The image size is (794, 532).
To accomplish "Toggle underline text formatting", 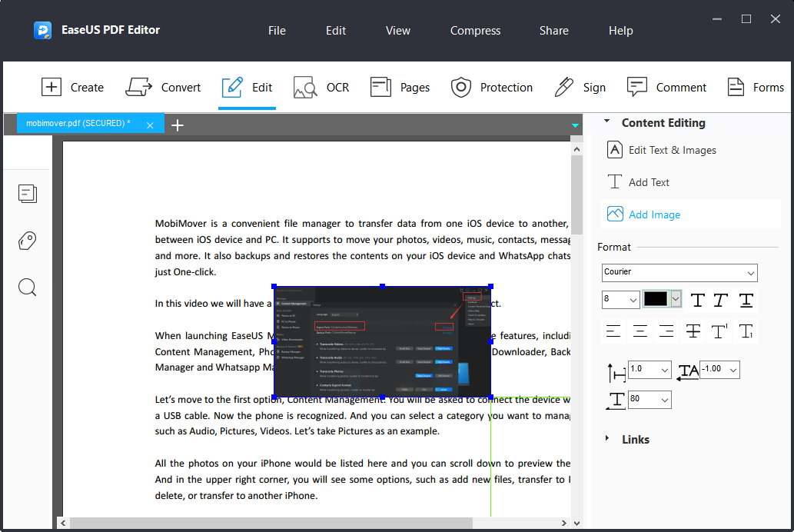I will click(x=746, y=301).
